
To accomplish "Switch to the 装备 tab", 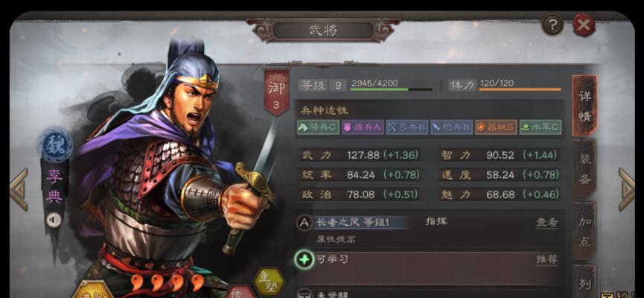I will click(584, 169).
